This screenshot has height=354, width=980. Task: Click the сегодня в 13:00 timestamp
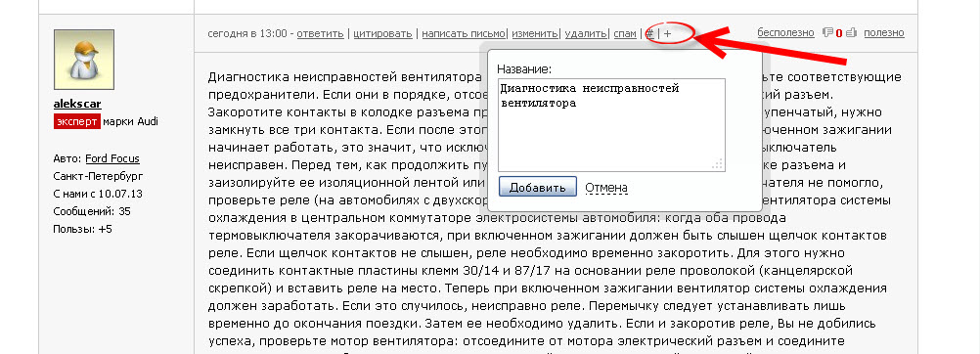click(x=247, y=34)
